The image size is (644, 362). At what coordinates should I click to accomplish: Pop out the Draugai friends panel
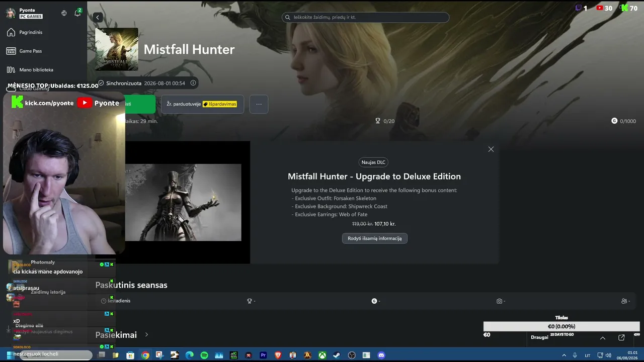pos(621,337)
